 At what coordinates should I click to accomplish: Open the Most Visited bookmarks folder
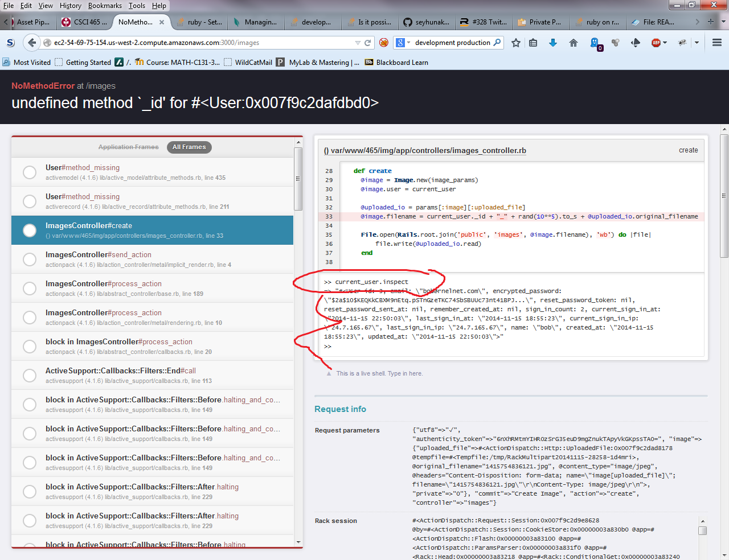tap(26, 63)
